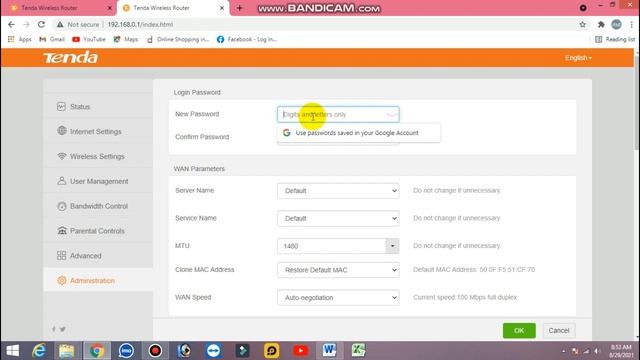Open TeamViewer from the taskbar
The height and width of the screenshot is (360, 640).
coord(213,351)
